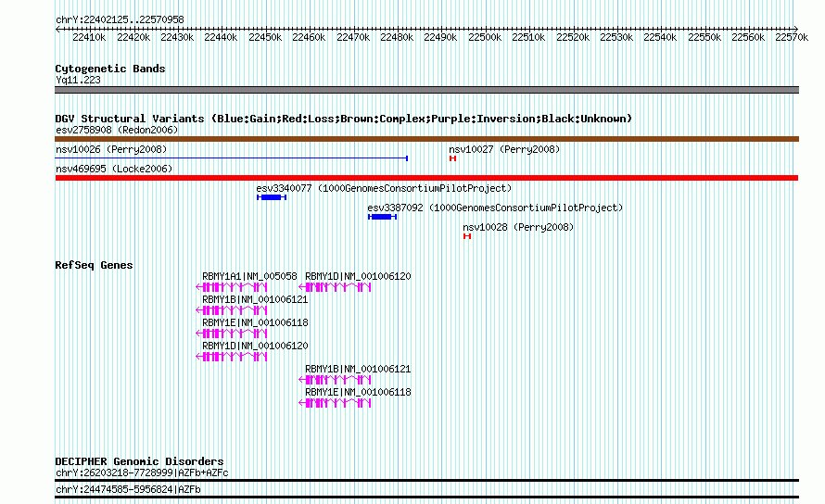Select the black AZFb+AZFc disorder bar
The image size is (825, 504).
[x=426, y=480]
